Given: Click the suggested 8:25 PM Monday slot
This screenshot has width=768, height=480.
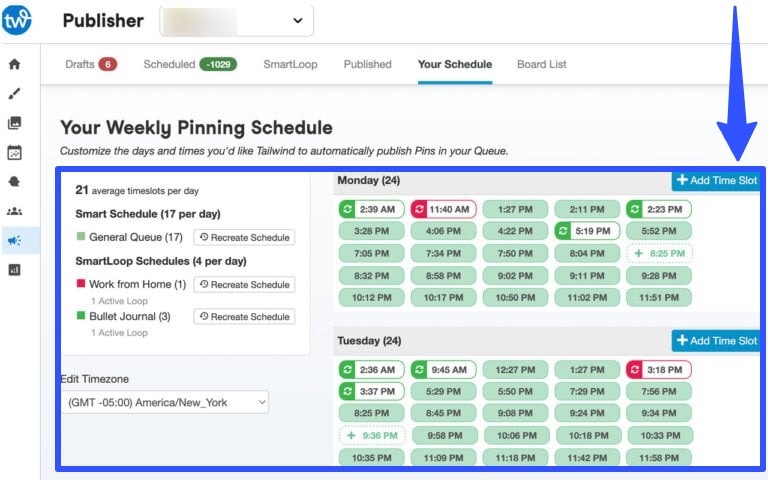Looking at the screenshot, I should (659, 253).
